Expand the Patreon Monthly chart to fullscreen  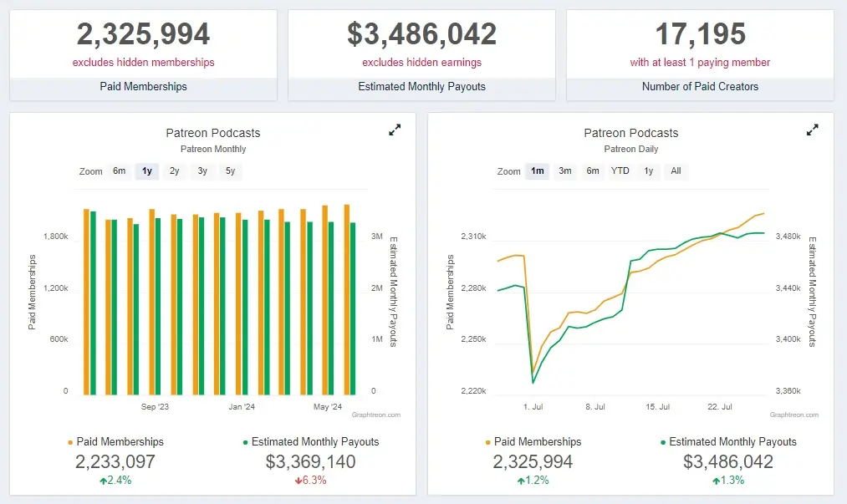coord(394,130)
